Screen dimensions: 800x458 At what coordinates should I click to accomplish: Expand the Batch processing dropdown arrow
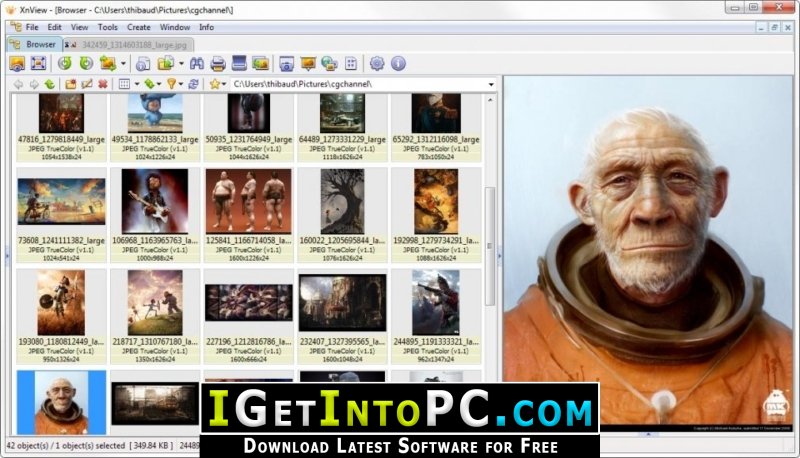pyautogui.click(x=182, y=64)
